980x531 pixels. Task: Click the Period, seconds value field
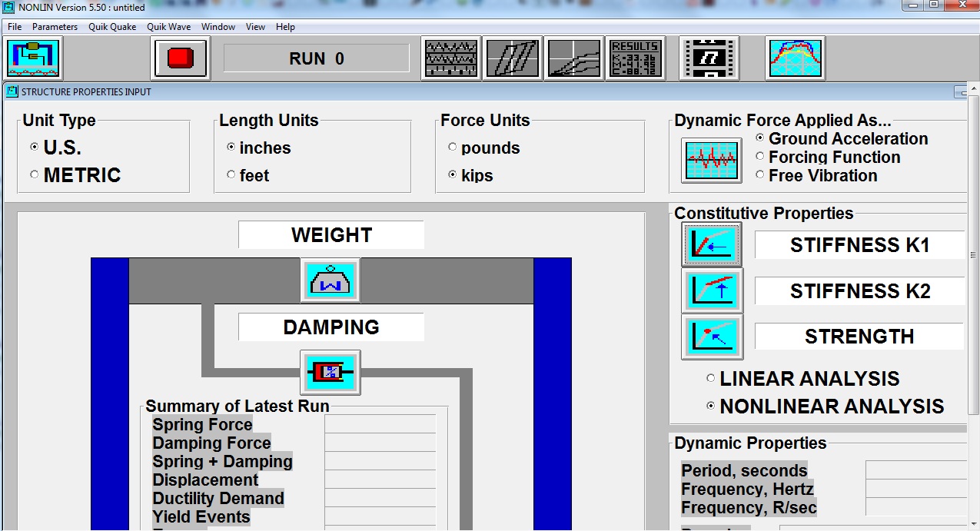[916, 470]
